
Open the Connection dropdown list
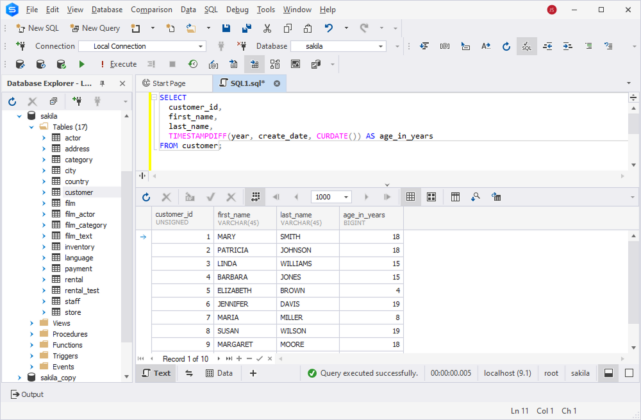click(201, 46)
